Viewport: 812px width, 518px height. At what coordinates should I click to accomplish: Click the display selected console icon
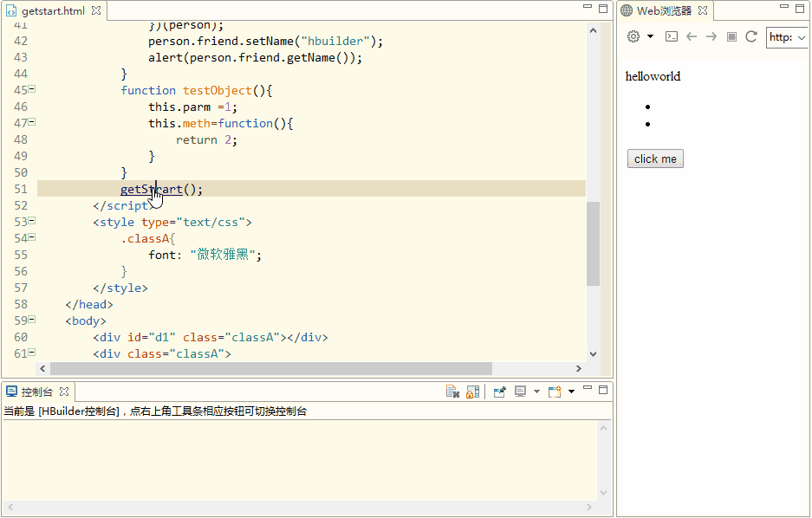point(521,392)
